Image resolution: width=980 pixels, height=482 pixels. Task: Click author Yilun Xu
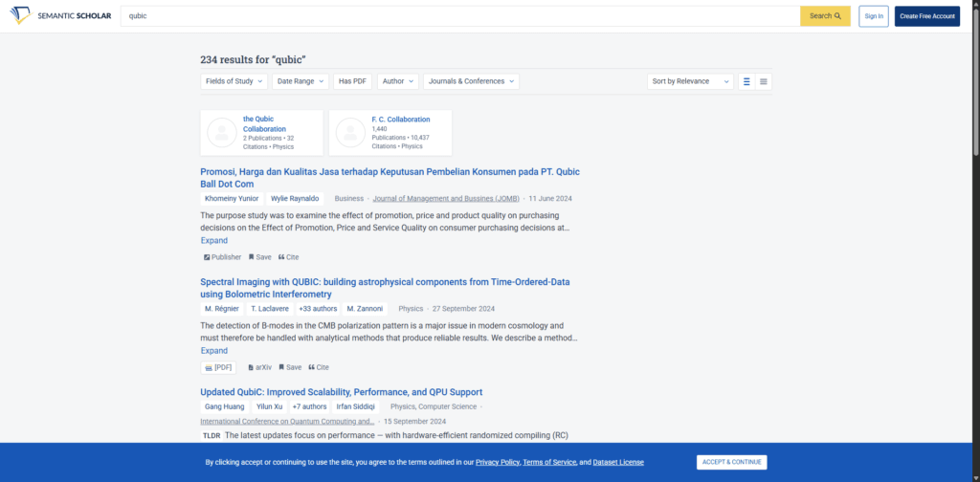click(269, 406)
